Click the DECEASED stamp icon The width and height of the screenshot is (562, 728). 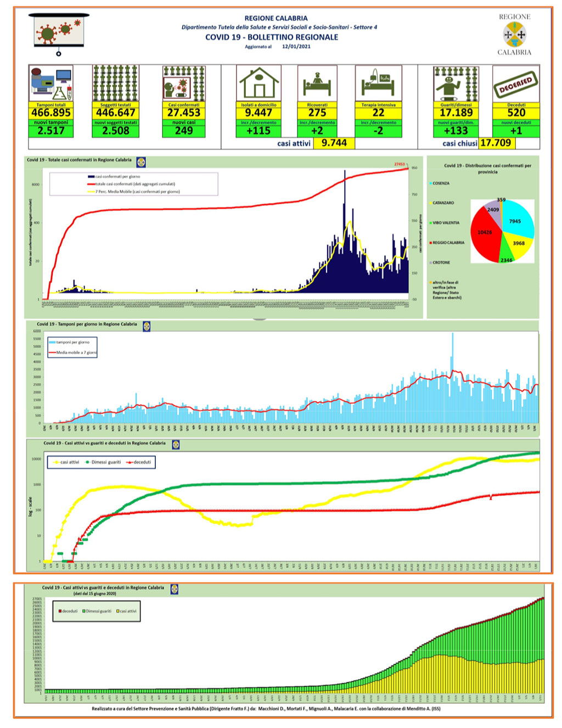click(516, 84)
